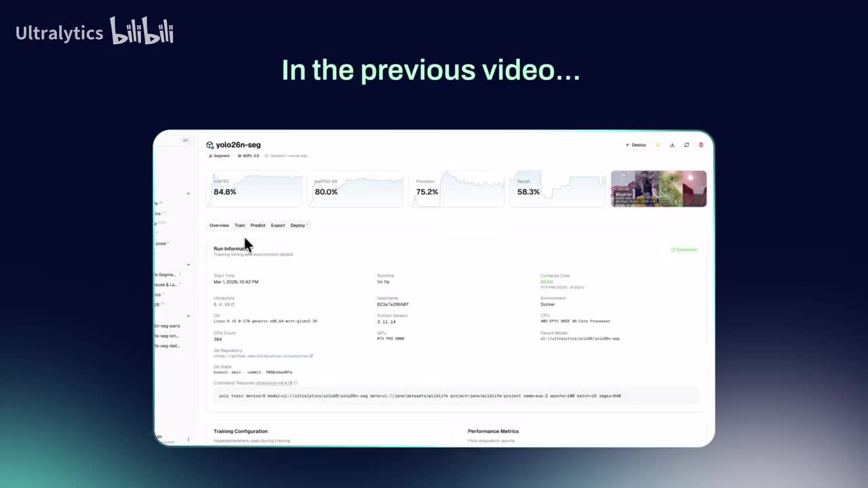Select the sidebar item ending in 'seg-lon..'
Image resolution: width=868 pixels, height=488 pixels.
(x=167, y=335)
